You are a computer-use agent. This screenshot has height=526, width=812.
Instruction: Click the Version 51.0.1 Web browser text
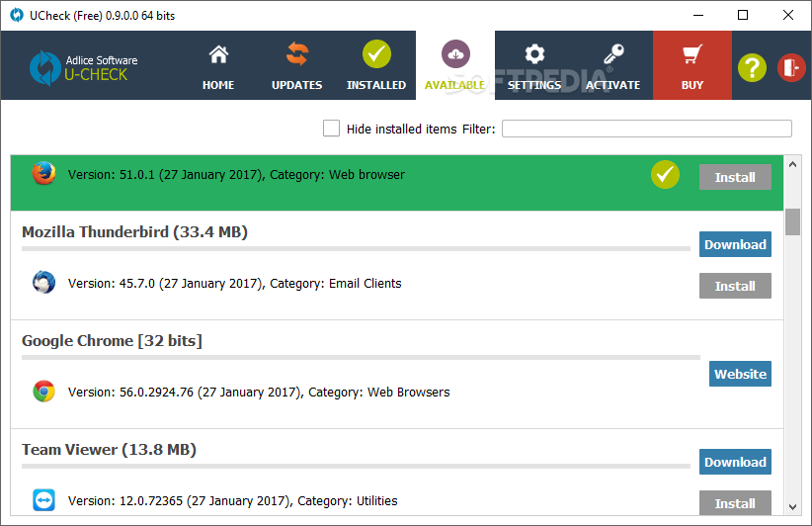coord(236,175)
